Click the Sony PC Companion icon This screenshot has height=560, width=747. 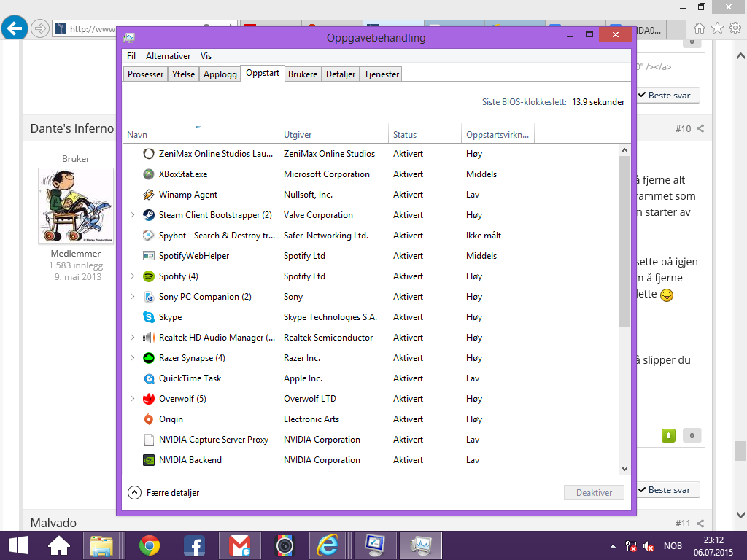pyautogui.click(x=149, y=297)
